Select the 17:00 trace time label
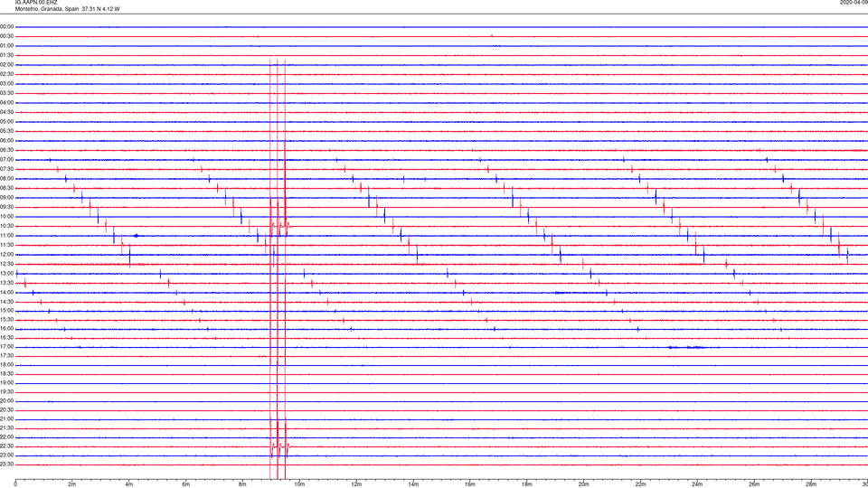Image resolution: width=868 pixels, height=488 pixels. 7,347
